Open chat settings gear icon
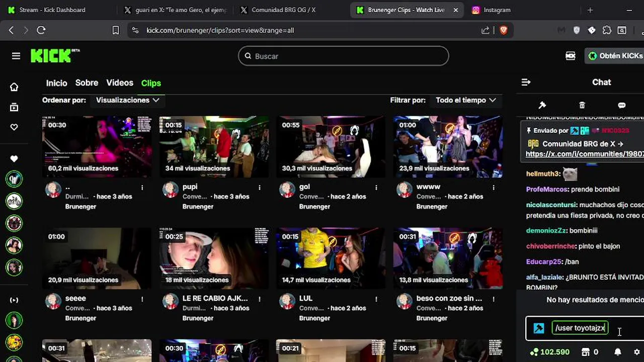644x362 pixels. 637,352
